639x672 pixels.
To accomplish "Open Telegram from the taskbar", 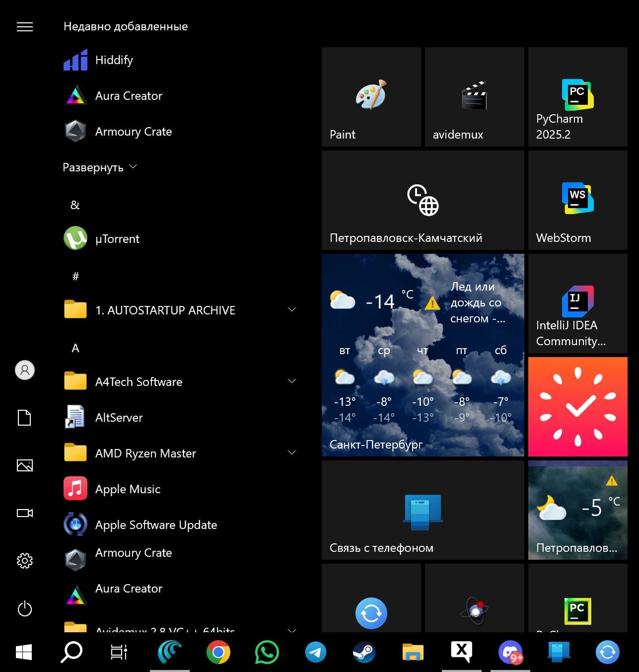I will pyautogui.click(x=316, y=652).
